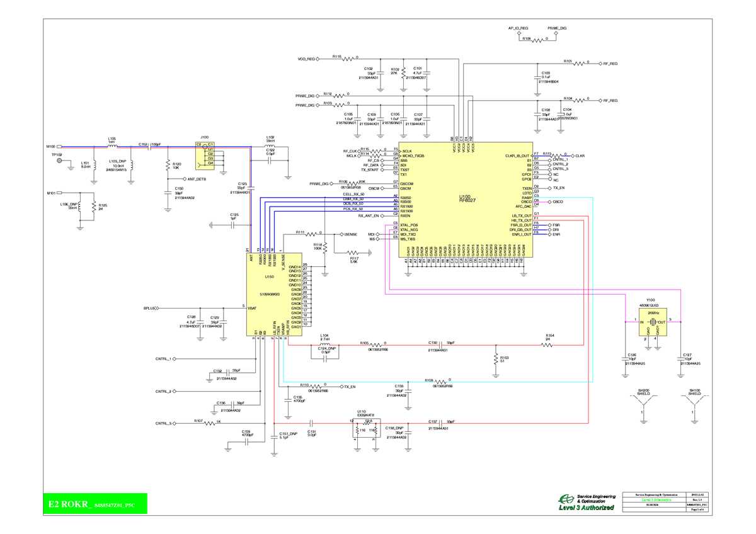
Task: Select resistor R125 near M101
Action: pos(94,207)
